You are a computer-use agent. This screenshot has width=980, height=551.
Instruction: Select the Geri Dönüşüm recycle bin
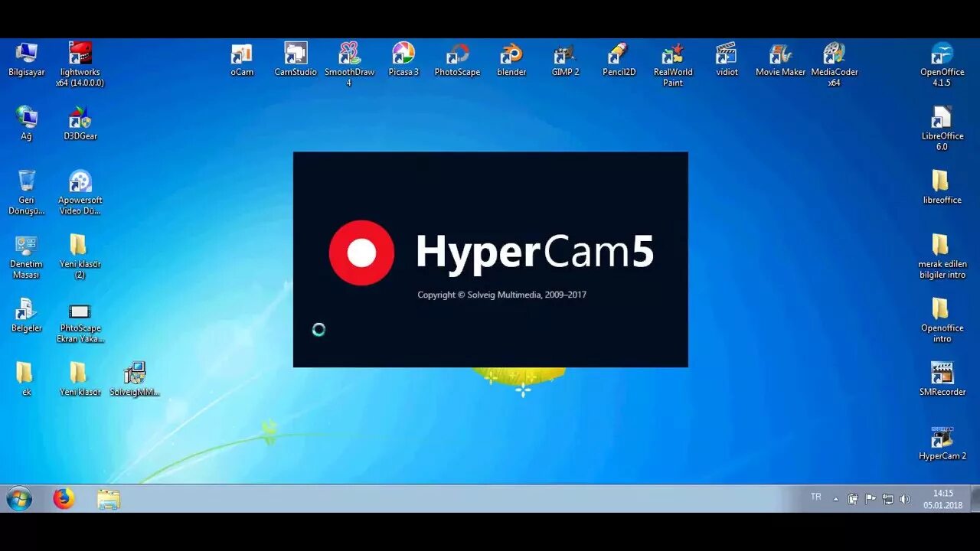pos(27,193)
